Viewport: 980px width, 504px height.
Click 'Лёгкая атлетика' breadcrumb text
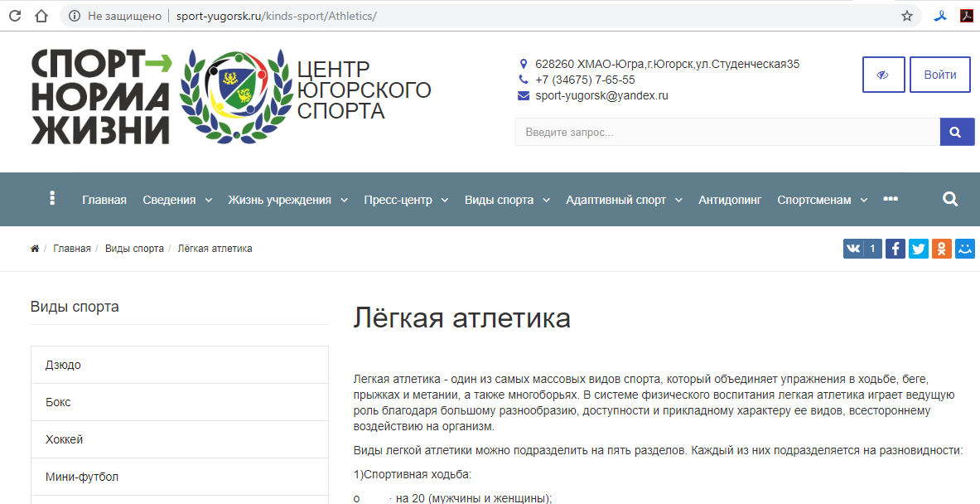[x=215, y=249]
